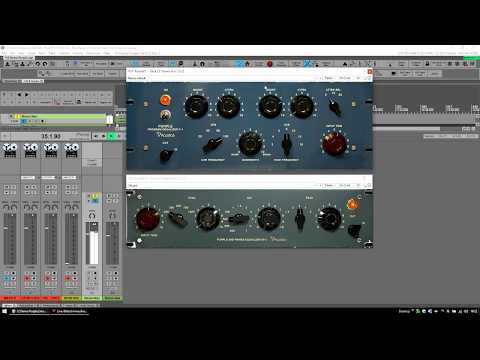Click the red input trim knob on green equalizer
Viewport: 480px width, 360px height.
coord(147,219)
